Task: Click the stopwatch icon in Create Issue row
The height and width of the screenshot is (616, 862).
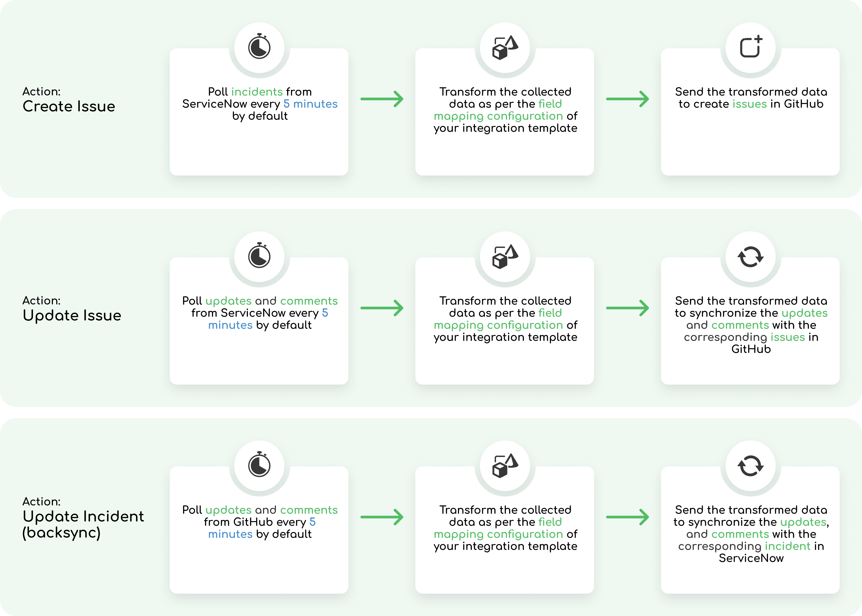Action: (259, 47)
